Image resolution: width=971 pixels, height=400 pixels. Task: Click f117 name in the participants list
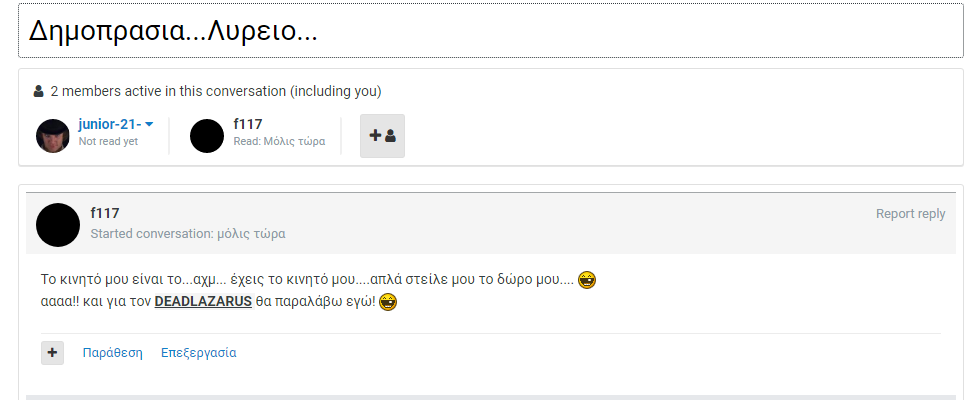click(248, 124)
